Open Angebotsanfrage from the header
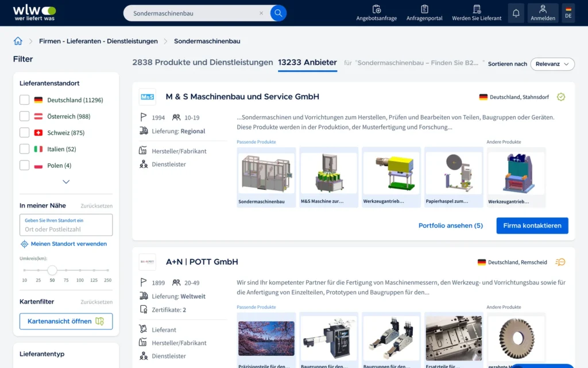Screen dimensions: 588x368 (x=377, y=13)
